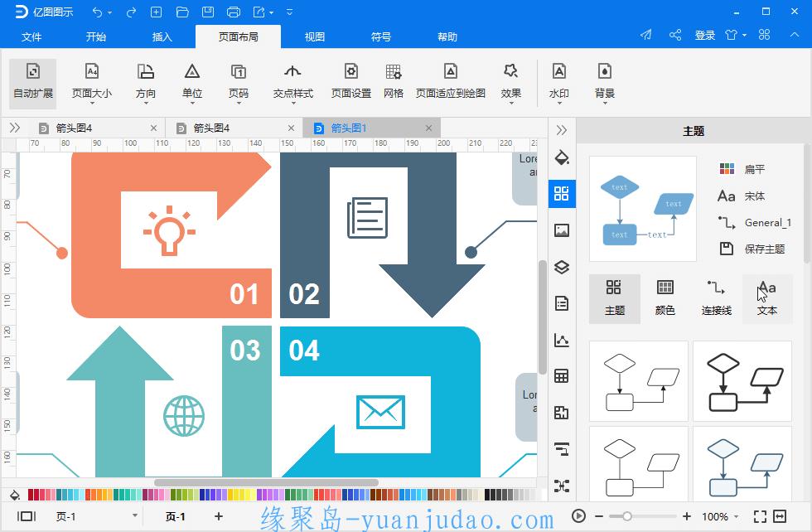Switch to the View (视图) ribbon tab

click(x=315, y=36)
